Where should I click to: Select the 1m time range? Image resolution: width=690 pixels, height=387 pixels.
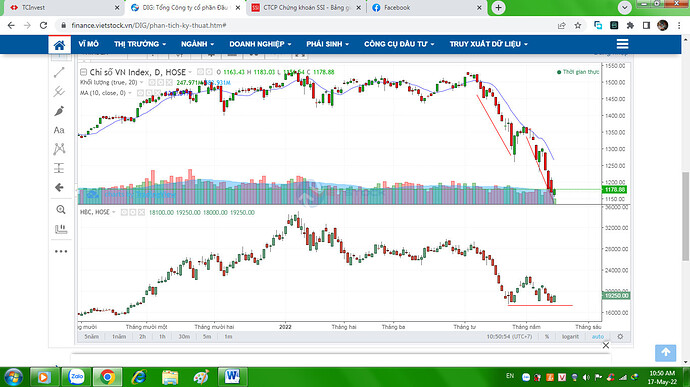pyautogui.click(x=228, y=336)
